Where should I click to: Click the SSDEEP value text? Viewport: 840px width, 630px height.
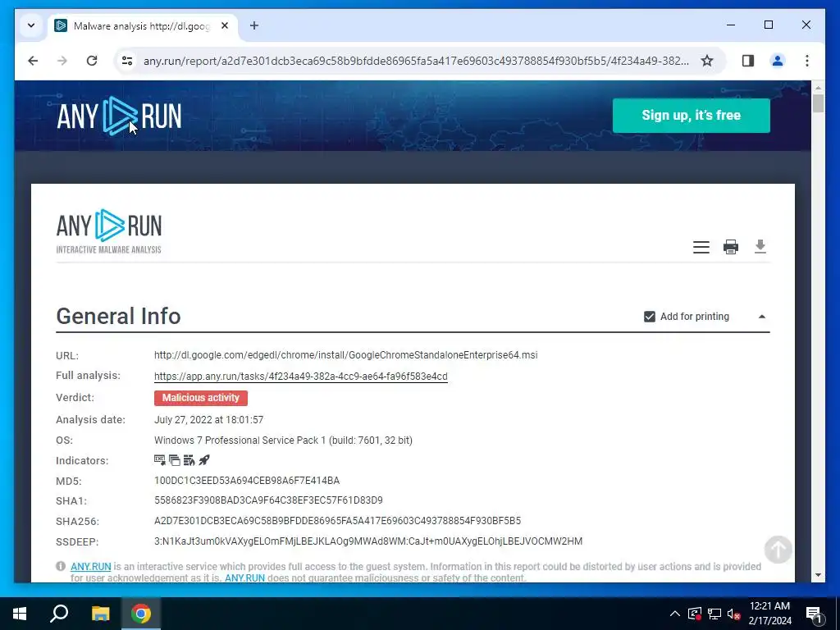(368, 541)
